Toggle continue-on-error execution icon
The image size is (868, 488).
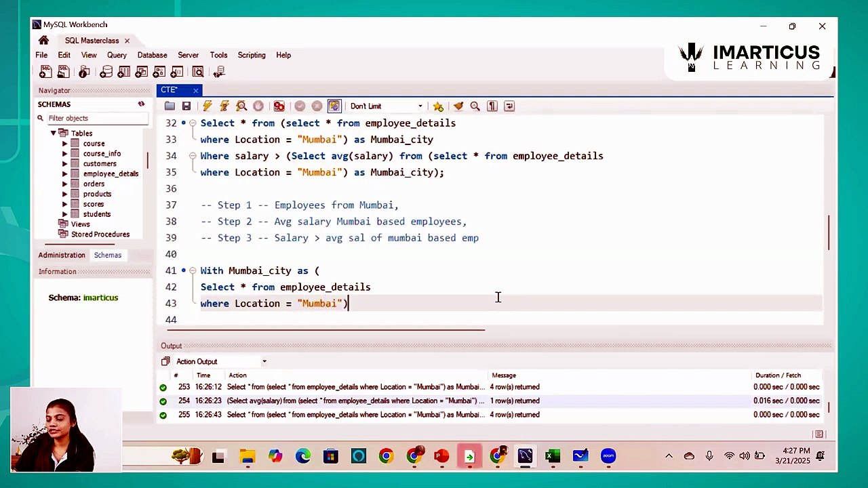tap(279, 106)
